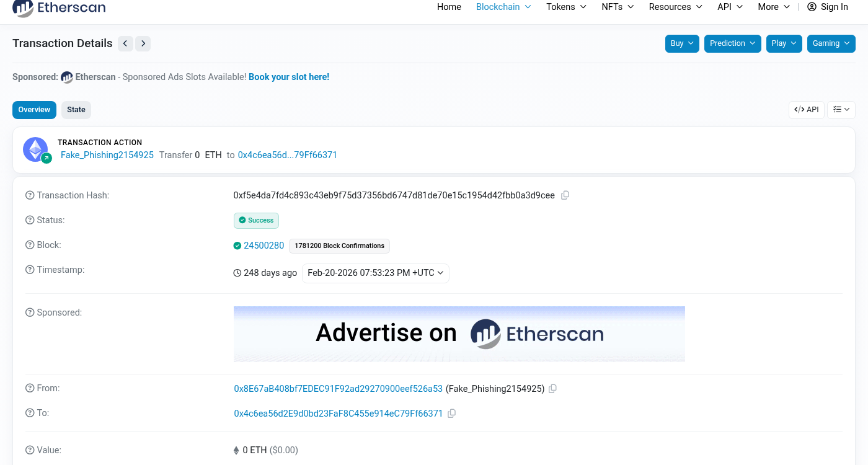Click help icon beside Timestamp

click(x=30, y=270)
